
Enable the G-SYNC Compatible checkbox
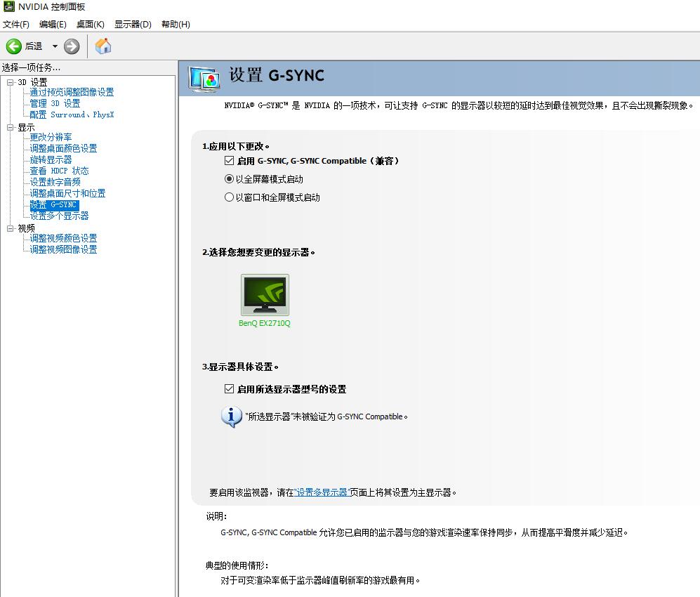point(230,160)
